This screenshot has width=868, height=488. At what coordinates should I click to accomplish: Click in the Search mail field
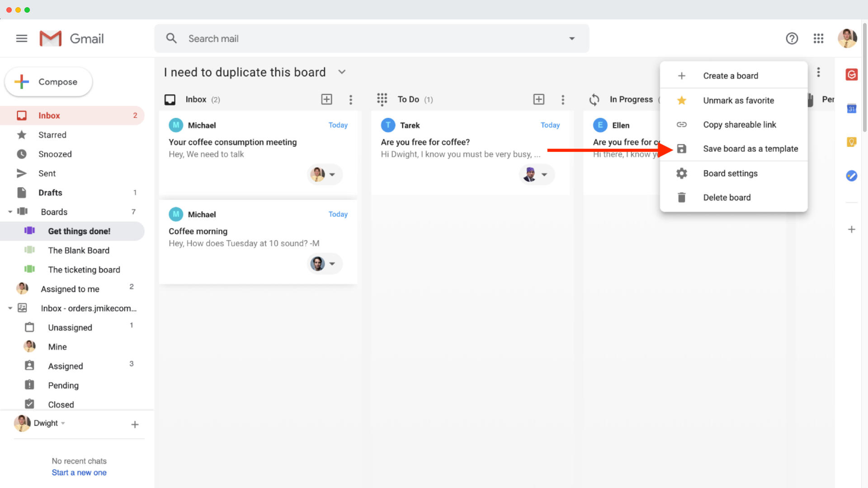[371, 38]
